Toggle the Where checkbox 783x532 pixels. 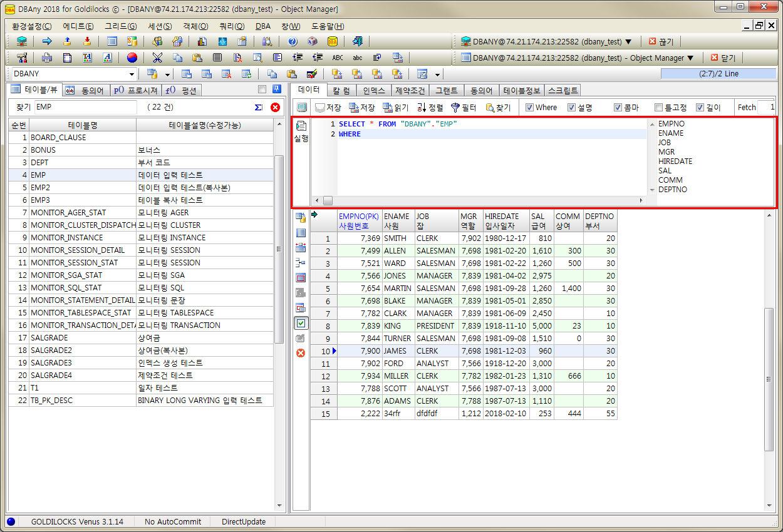tap(529, 107)
